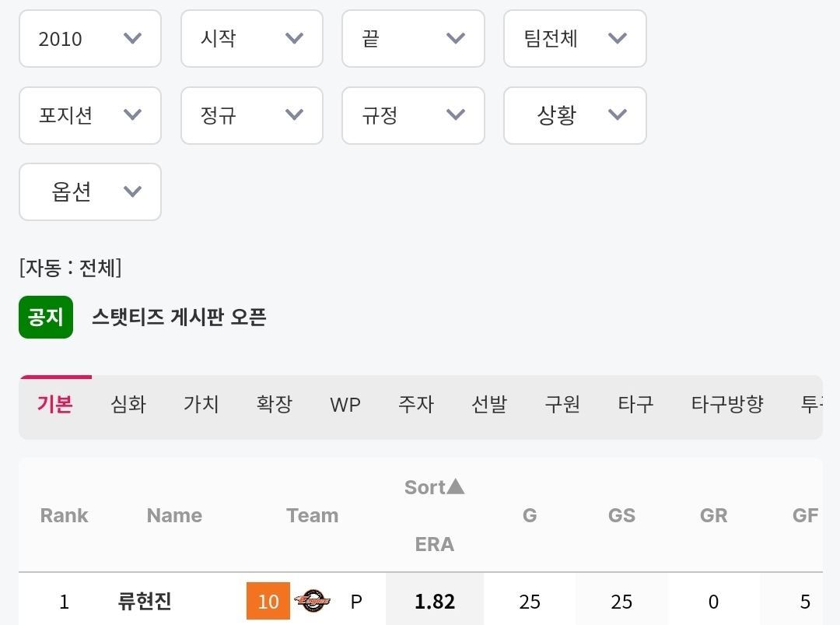Open the 2010 year dropdown
Image resolution: width=840 pixels, height=625 pixels.
point(90,39)
